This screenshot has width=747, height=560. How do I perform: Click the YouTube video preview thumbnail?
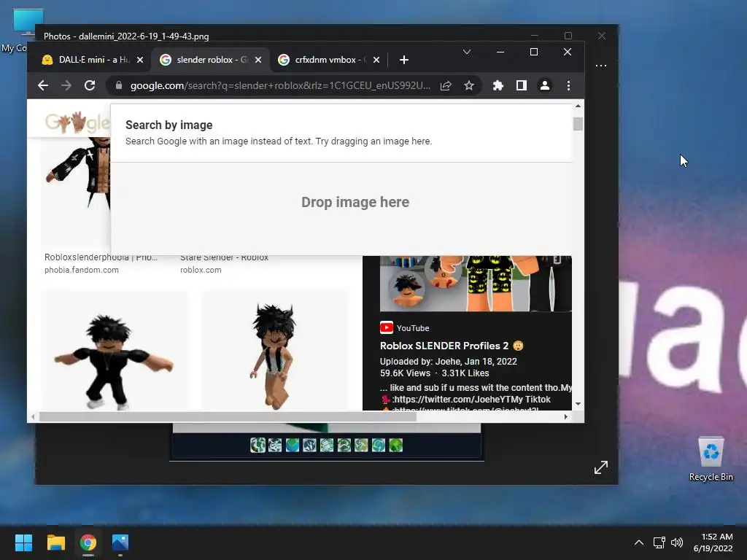(x=476, y=284)
